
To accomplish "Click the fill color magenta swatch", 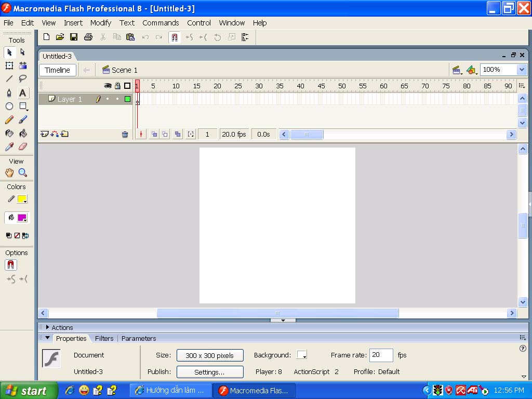I will coord(22,218).
